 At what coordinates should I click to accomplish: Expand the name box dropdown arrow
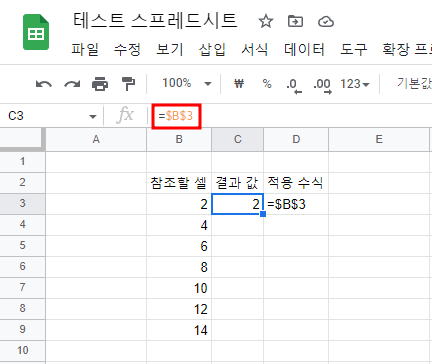point(93,116)
